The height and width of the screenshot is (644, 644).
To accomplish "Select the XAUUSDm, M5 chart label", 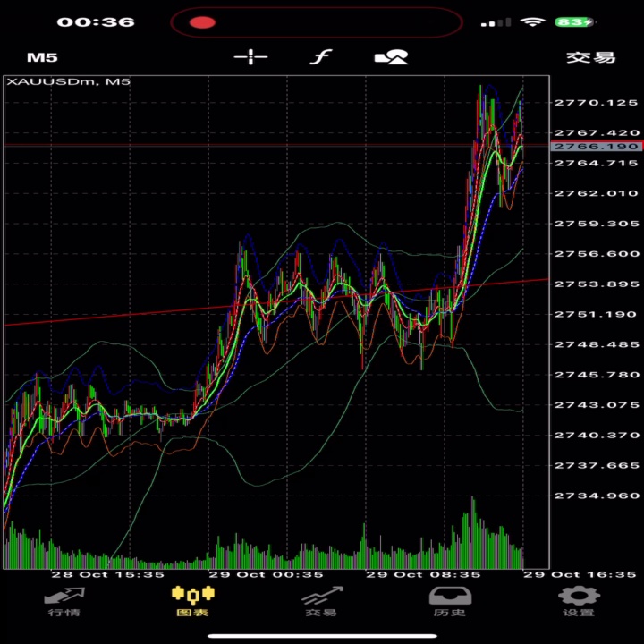I will [69, 81].
